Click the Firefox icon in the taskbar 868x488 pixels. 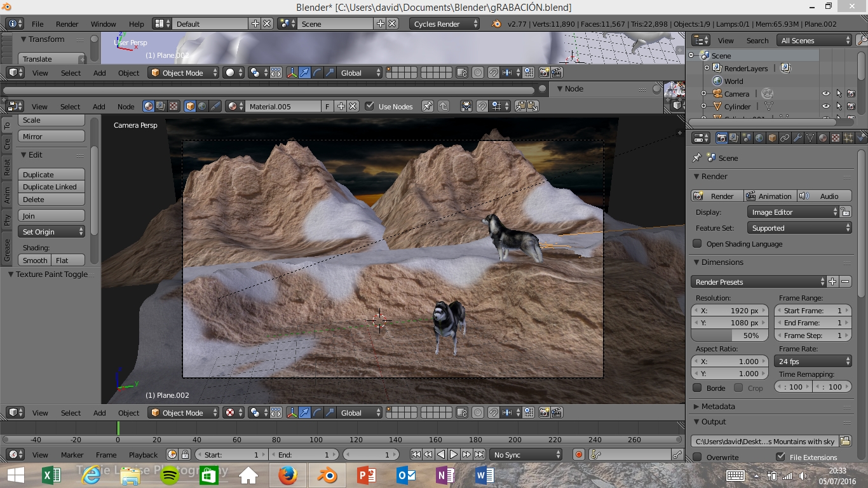pyautogui.click(x=288, y=475)
